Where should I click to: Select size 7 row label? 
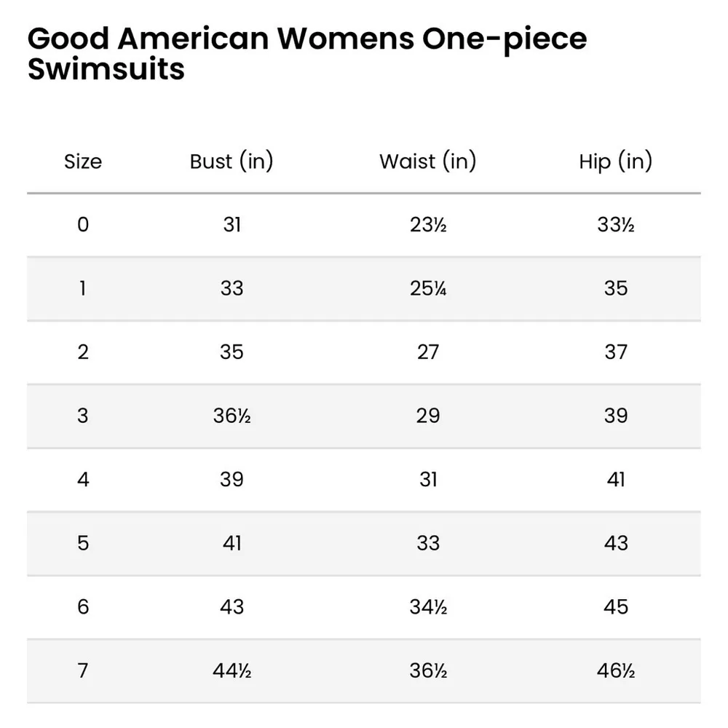83,670
